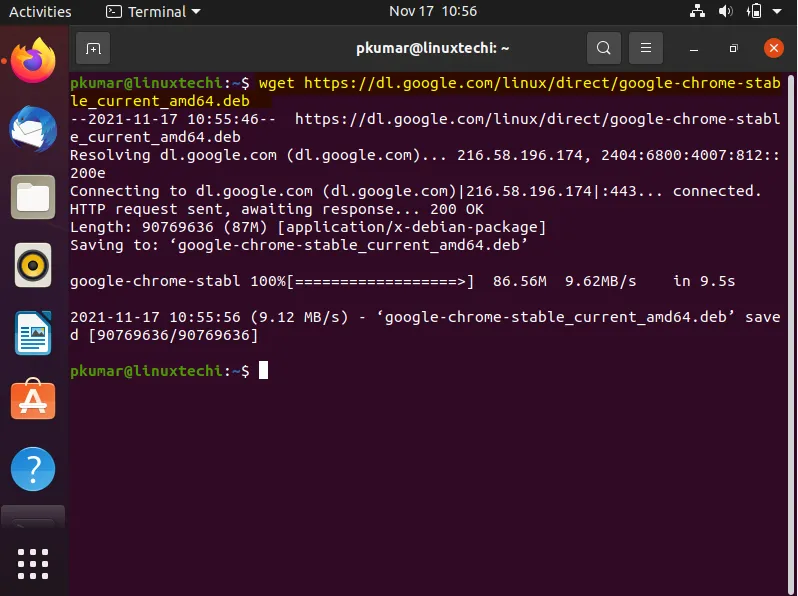Minimize the terminal window
This screenshot has height=596, width=798.
pos(694,48)
